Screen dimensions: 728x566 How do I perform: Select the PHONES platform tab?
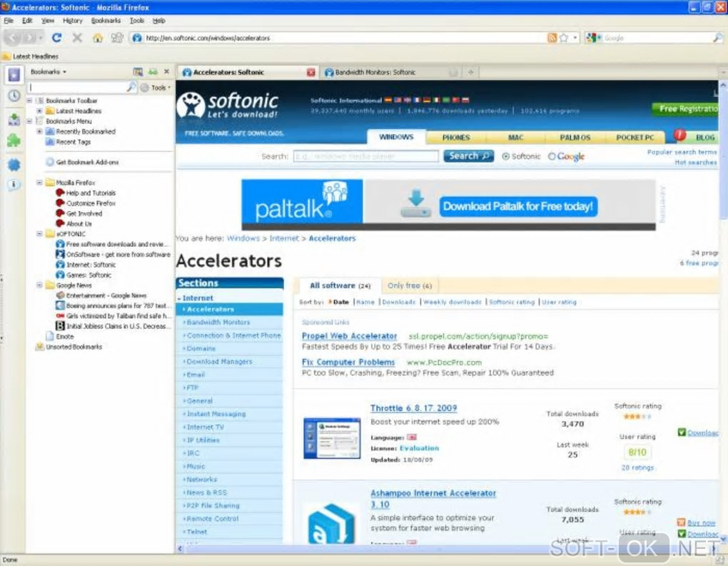point(456,138)
